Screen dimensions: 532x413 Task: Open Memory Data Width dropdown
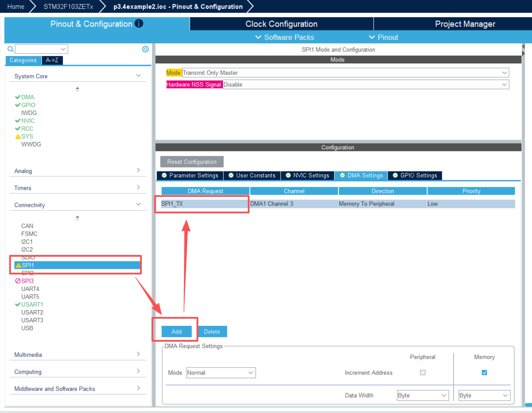point(484,396)
